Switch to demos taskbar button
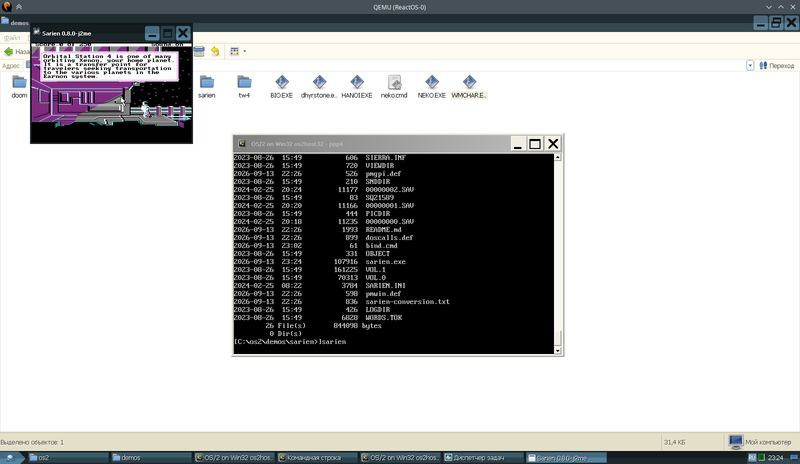 tap(151, 458)
